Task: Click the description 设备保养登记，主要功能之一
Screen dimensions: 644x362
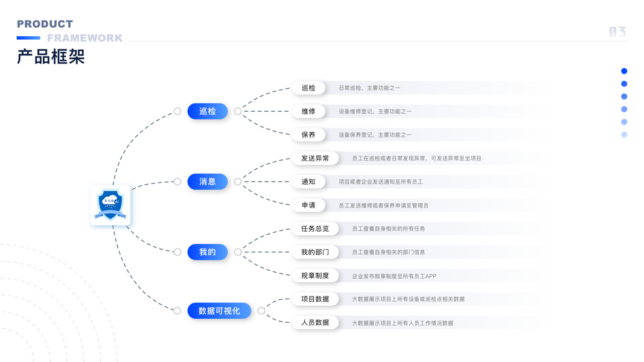Action: click(375, 135)
